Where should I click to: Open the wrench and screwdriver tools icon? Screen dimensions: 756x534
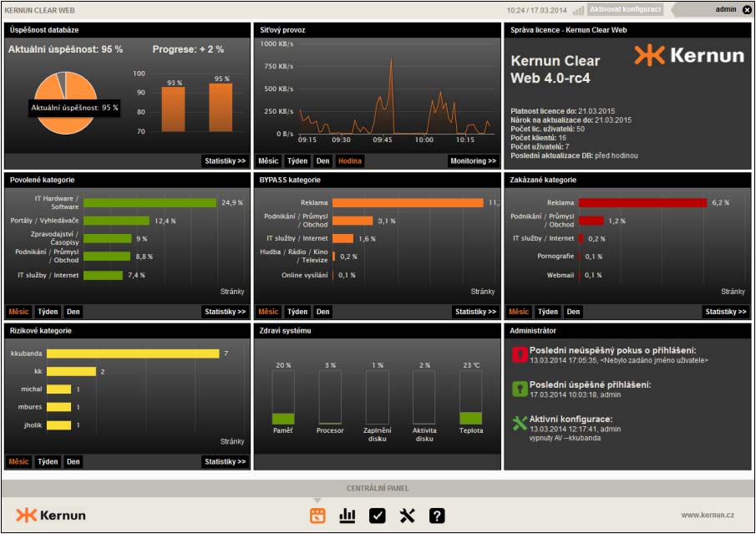click(408, 516)
